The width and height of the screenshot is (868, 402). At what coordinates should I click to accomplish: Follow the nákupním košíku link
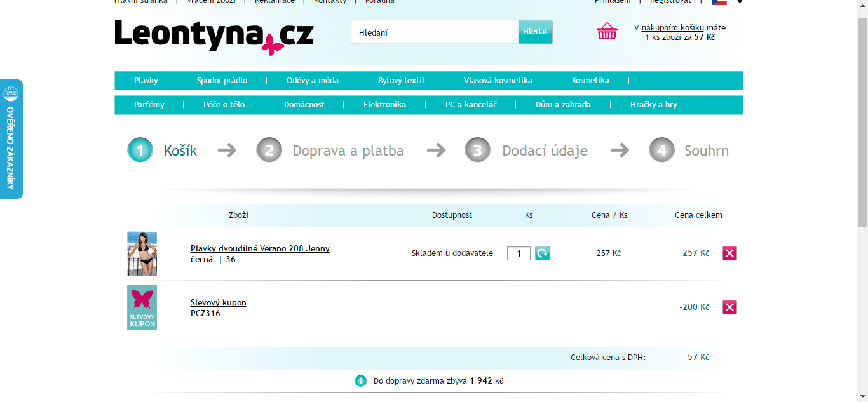pos(673,28)
